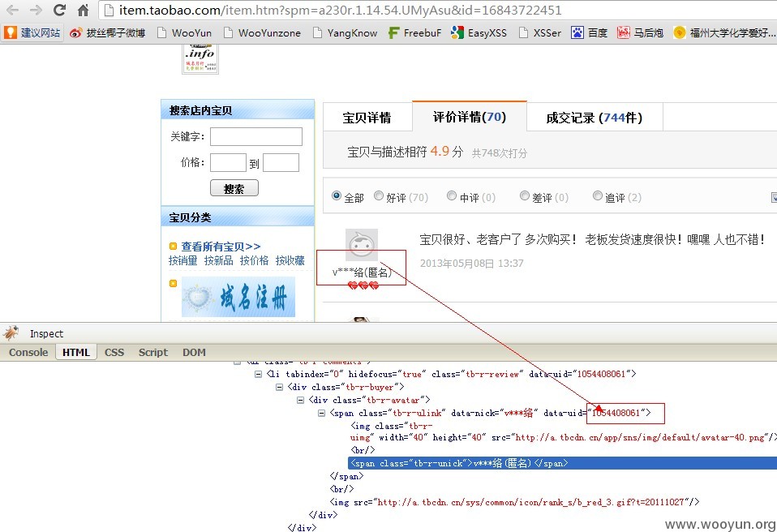Click the review date 2013年05月08日 13:37
Image resolution: width=777 pixels, height=532 pixels.
click(x=472, y=264)
